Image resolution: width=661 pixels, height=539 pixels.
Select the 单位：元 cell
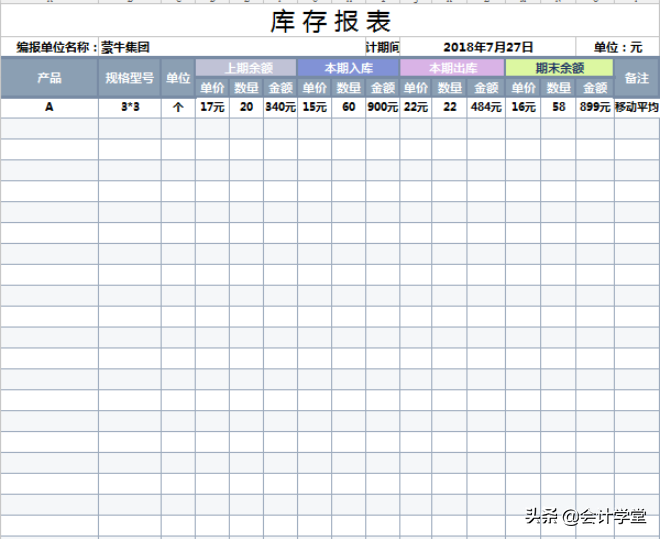tap(618, 47)
